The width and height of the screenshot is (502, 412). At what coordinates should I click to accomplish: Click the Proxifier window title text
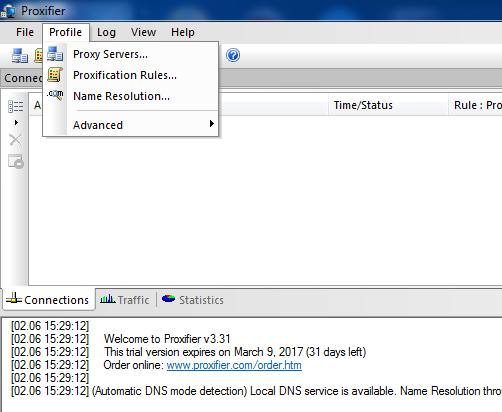coord(43,11)
